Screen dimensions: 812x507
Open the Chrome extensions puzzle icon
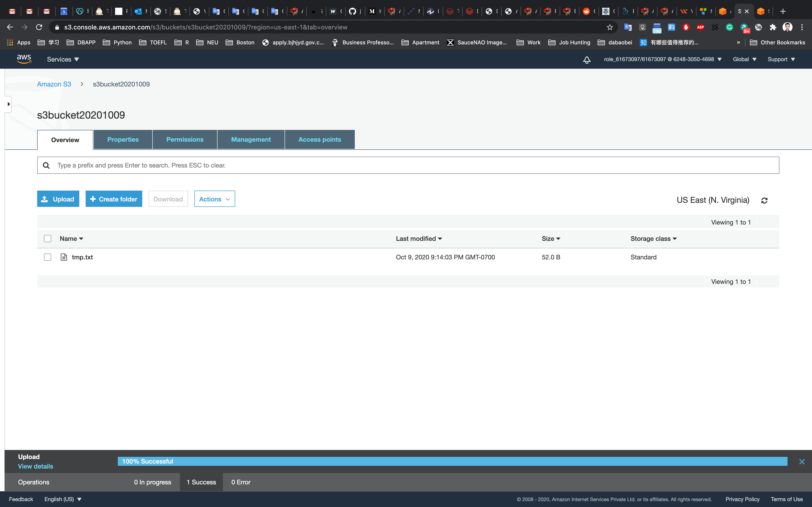click(773, 27)
